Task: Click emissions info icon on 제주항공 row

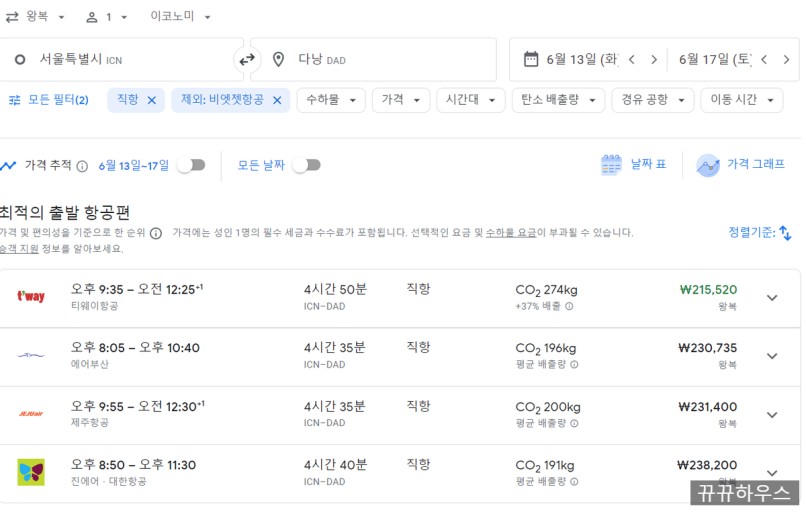Action: coord(574,424)
